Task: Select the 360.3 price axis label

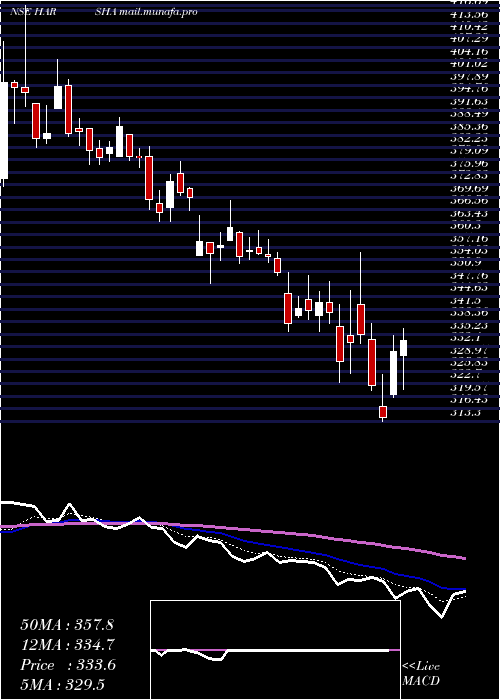Action: click(x=466, y=226)
